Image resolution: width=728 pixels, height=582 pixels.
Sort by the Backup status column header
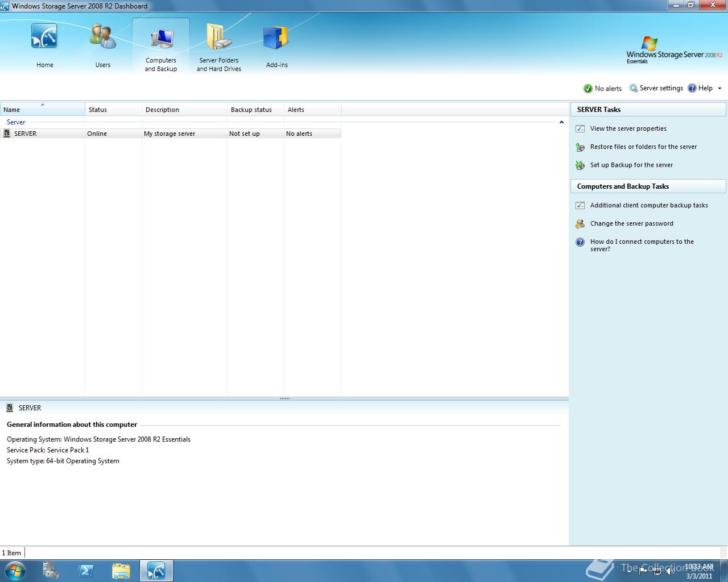tap(256, 110)
